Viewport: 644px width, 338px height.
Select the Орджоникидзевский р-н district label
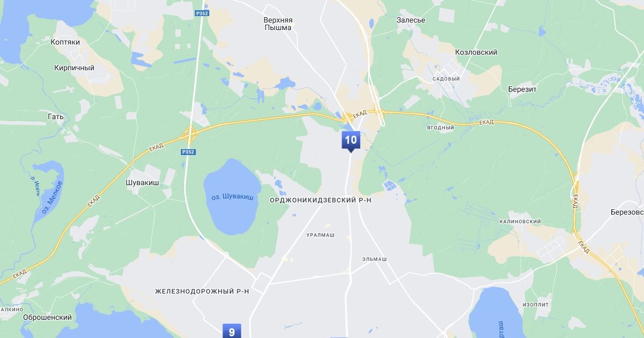(x=320, y=200)
